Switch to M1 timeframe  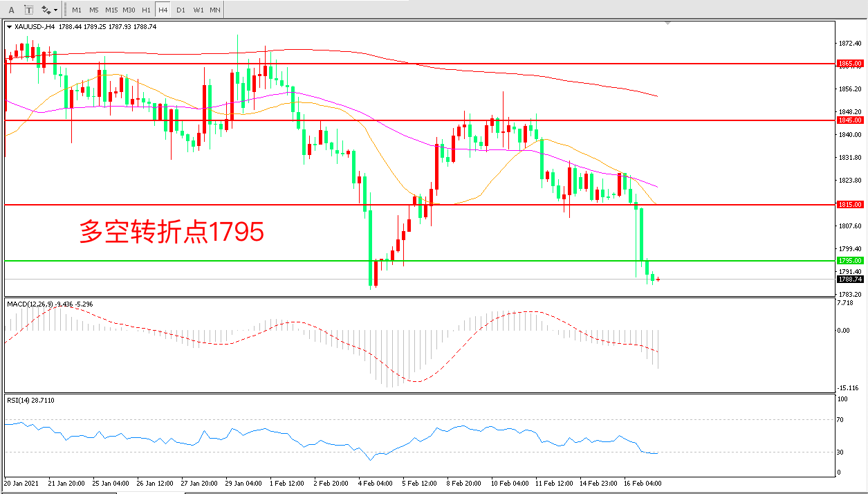pyautogui.click(x=76, y=10)
